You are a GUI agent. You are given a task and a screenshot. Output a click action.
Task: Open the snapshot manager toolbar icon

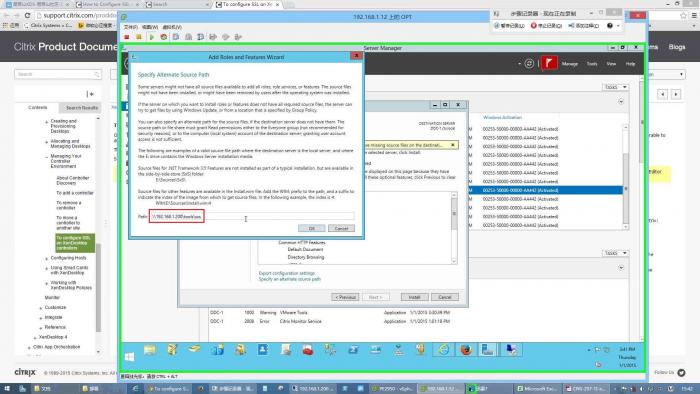tap(200, 37)
